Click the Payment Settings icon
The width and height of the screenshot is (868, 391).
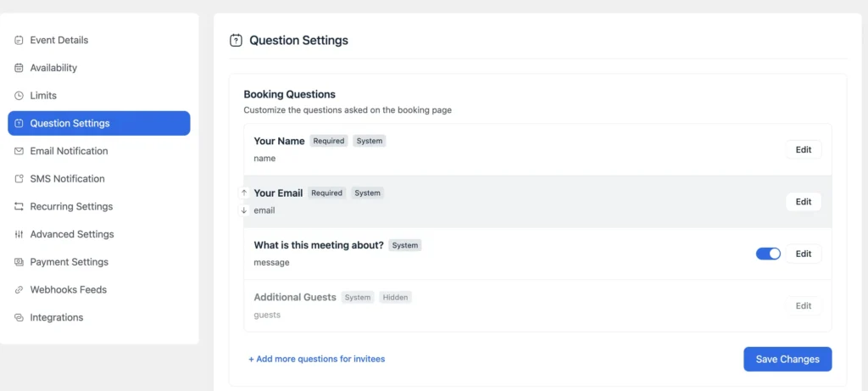pos(19,262)
